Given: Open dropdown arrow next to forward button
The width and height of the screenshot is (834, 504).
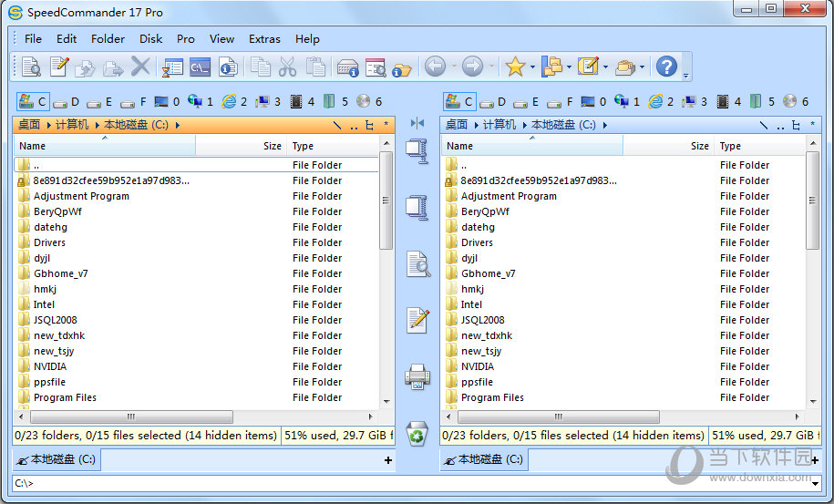Looking at the screenshot, I should 491,67.
